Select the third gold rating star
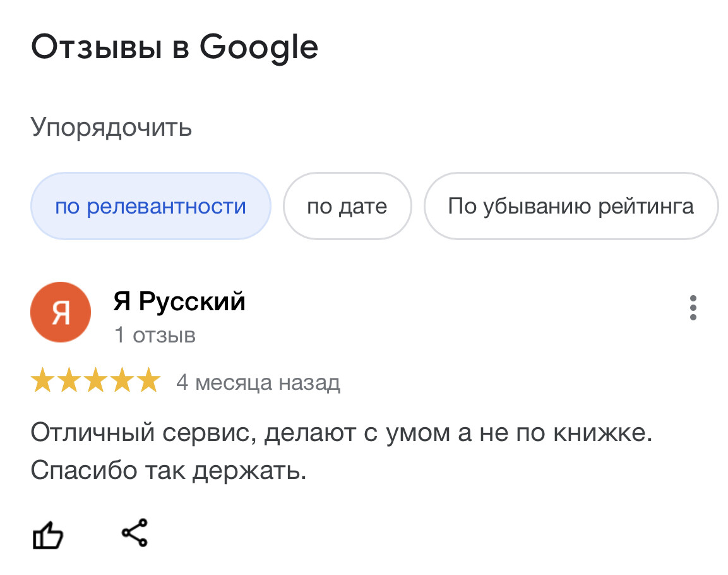This screenshot has width=728, height=575. pyautogui.click(x=95, y=380)
